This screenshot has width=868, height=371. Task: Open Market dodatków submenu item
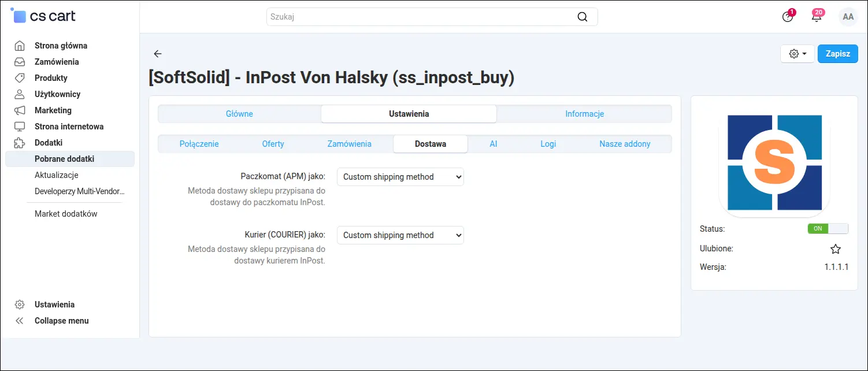66,214
